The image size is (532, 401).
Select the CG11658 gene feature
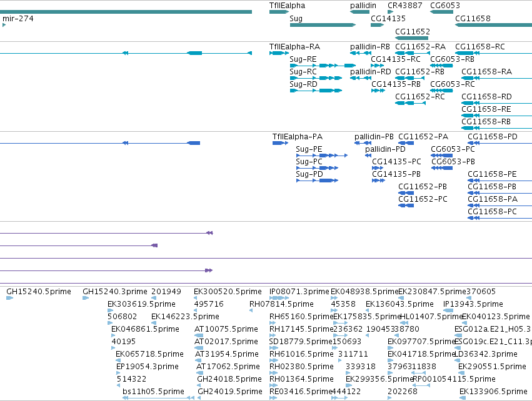coord(493,25)
